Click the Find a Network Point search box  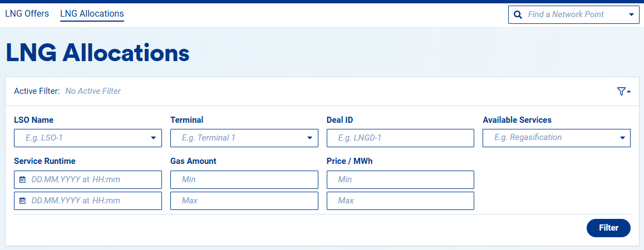tap(573, 15)
